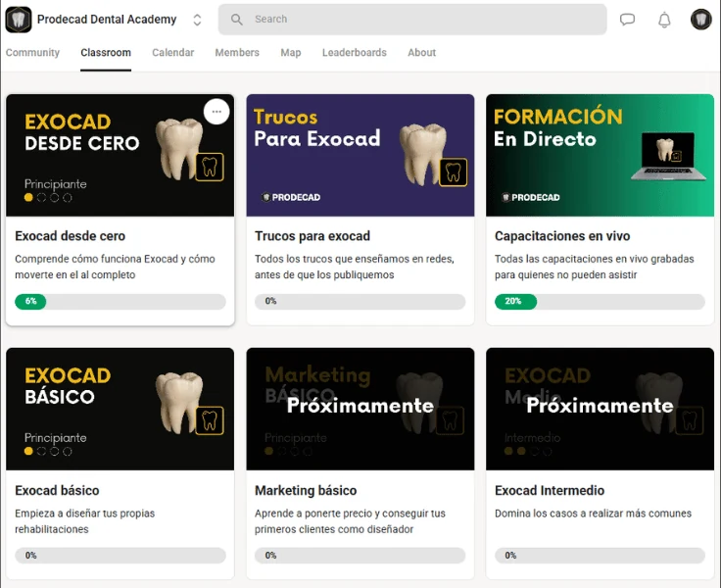Click the Marketing básico course title
Image resolution: width=721 pixels, height=588 pixels.
[306, 490]
